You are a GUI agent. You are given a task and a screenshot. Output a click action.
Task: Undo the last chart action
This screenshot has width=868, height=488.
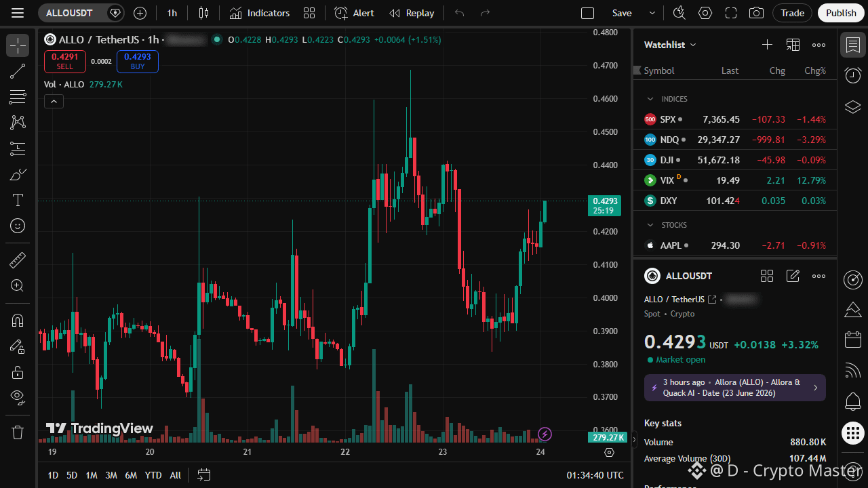coord(460,13)
